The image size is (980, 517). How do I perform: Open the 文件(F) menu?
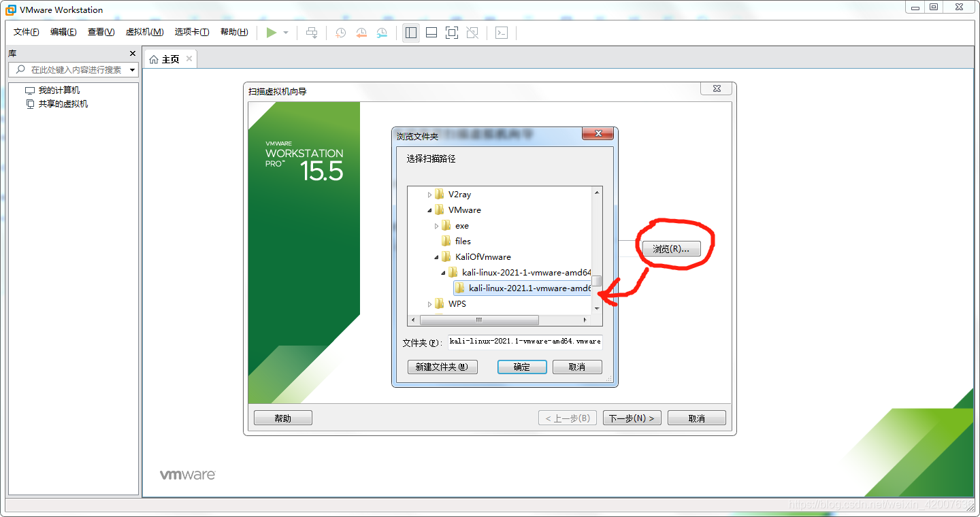(27, 32)
